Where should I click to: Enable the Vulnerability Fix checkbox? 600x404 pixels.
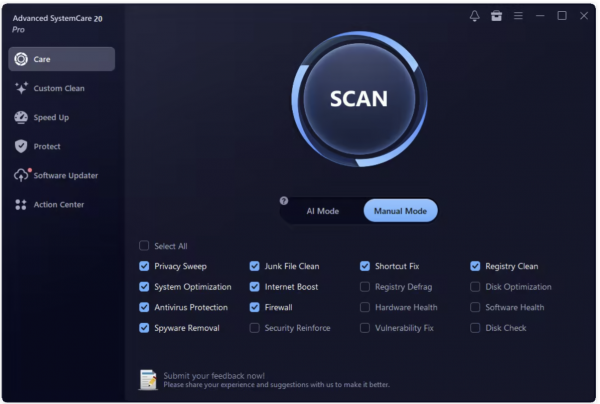(x=365, y=328)
